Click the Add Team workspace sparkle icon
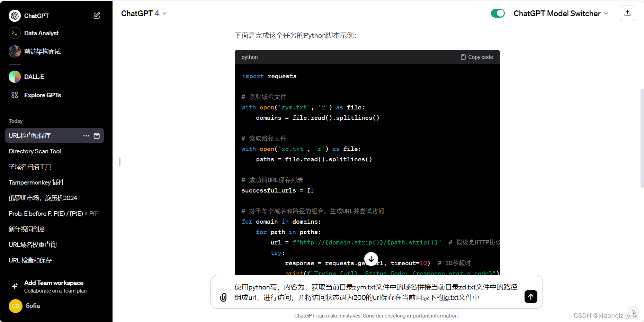 tap(15, 286)
